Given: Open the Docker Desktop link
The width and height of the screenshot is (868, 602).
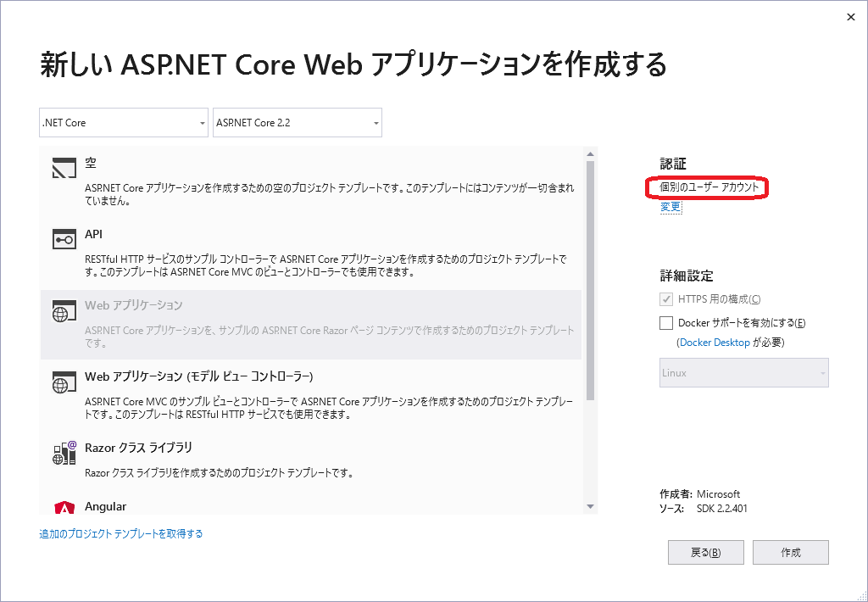Looking at the screenshot, I should tap(715, 343).
